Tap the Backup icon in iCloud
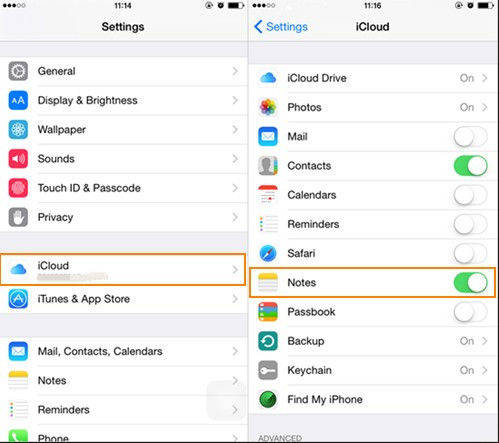499x443 pixels. (268, 341)
